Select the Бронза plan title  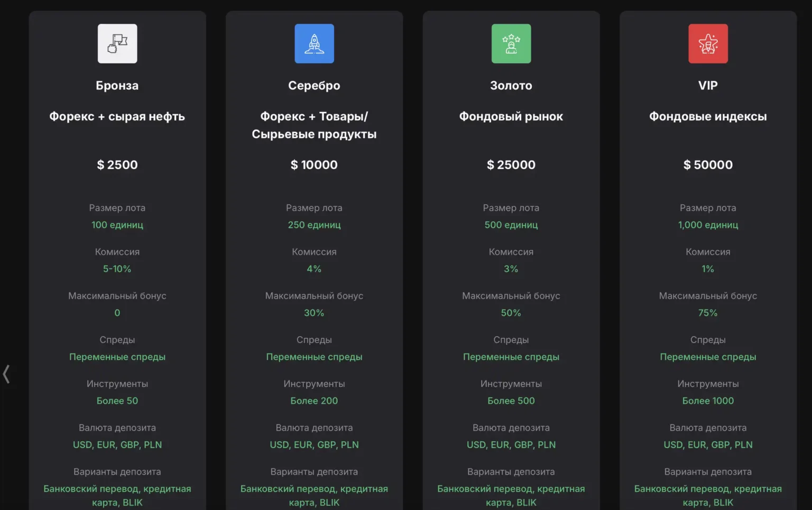tap(117, 86)
